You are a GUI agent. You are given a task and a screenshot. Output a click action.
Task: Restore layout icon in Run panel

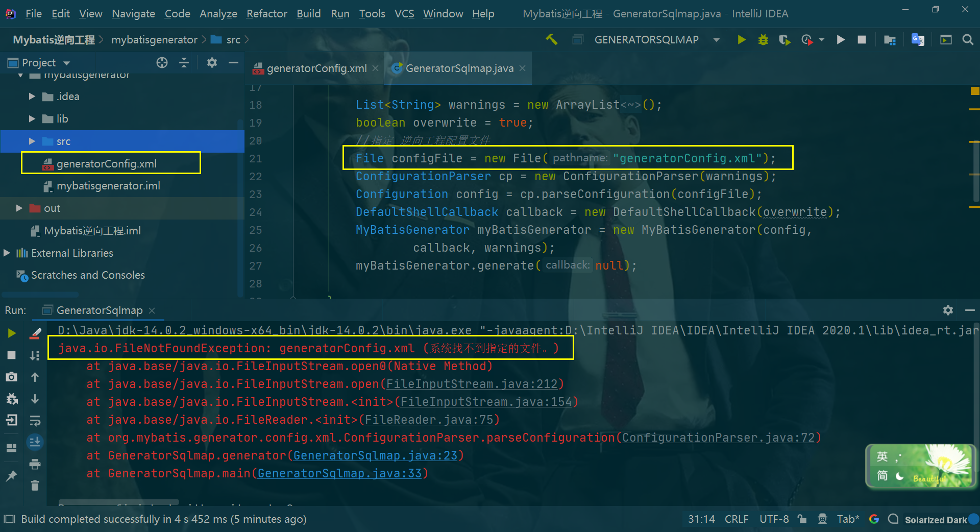coord(11,448)
